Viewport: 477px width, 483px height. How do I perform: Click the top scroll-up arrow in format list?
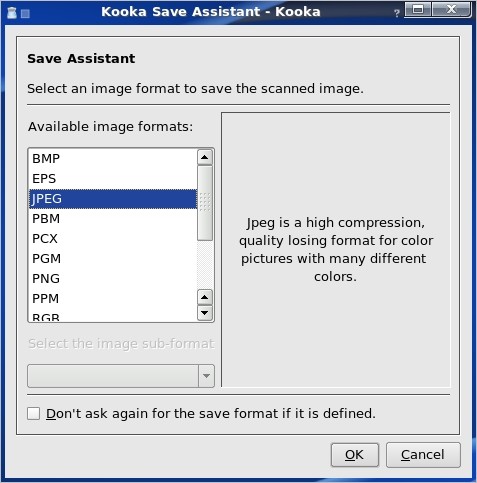[205, 157]
